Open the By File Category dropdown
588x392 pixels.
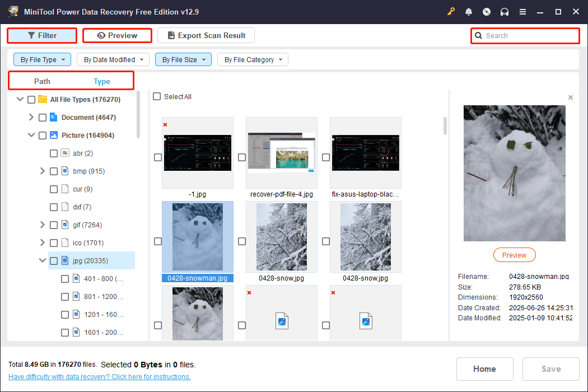point(253,60)
